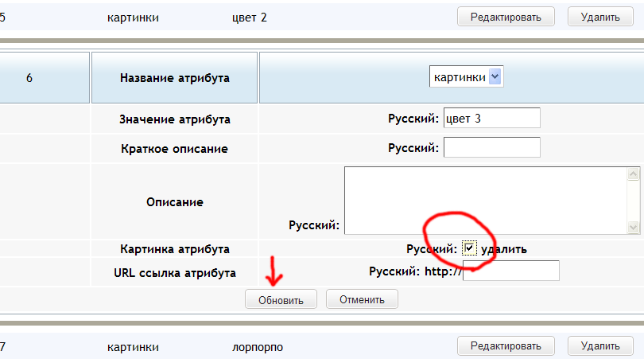Click the row number 6 cell

29,78
